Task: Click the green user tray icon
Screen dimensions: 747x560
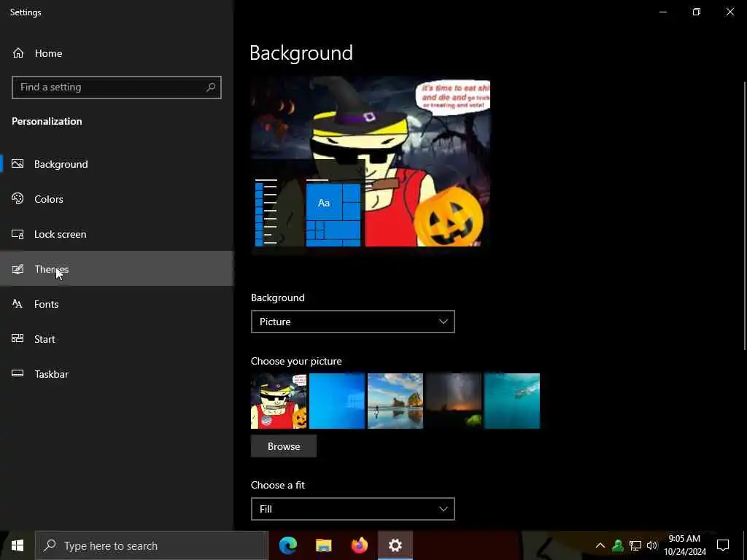Action: click(x=618, y=545)
